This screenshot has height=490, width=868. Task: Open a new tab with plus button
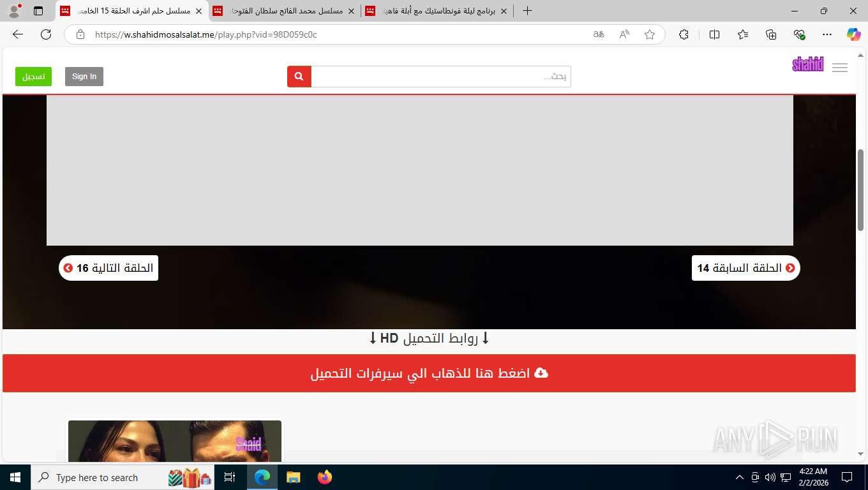(x=527, y=11)
